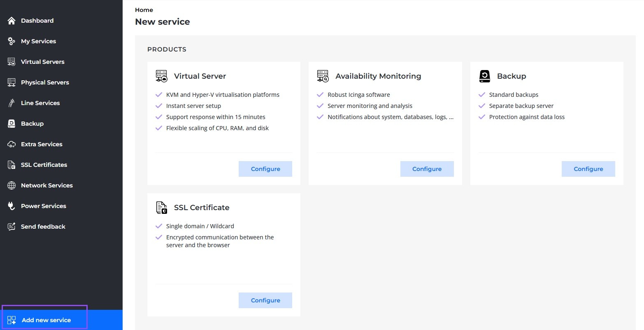This screenshot has width=644, height=330.
Task: Go to My Services in sidebar
Action: [38, 41]
